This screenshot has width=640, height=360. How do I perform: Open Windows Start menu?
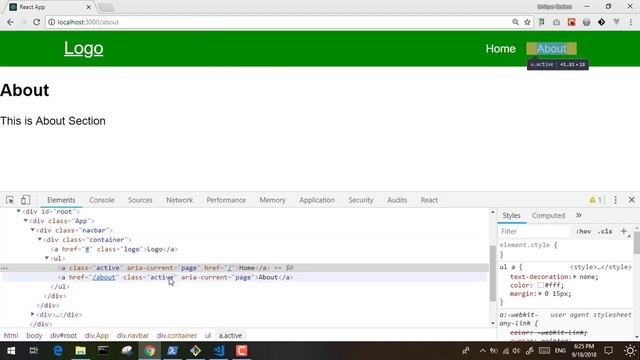coord(11,351)
